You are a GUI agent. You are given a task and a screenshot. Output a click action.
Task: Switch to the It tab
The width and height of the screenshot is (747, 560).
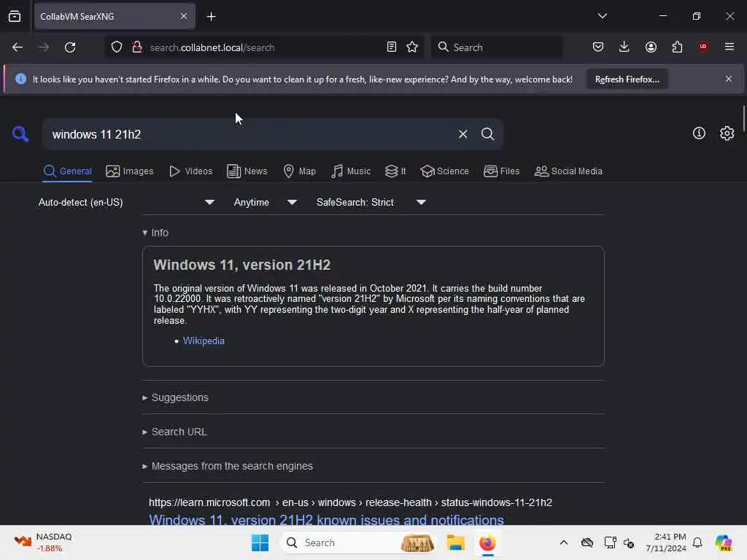395,171
